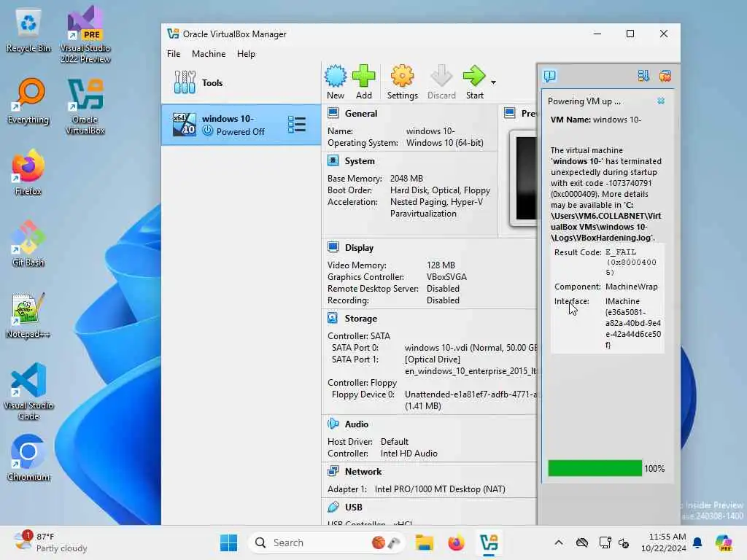Image resolution: width=747 pixels, height=560 pixels.
Task: Click the Intel HD Audio controller value
Action: [409, 454]
